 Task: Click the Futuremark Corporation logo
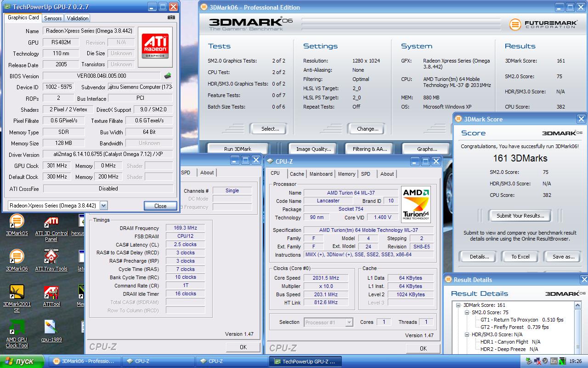543,24
